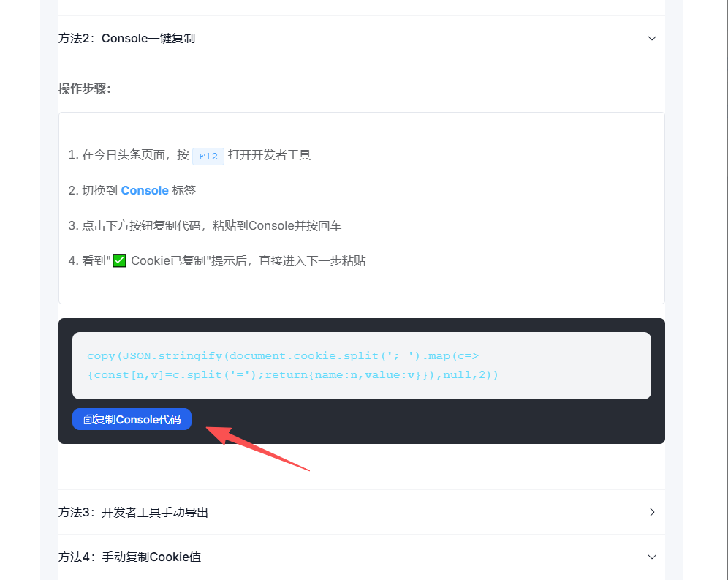
Task: Click the 操作步骤 heading
Action: (85, 88)
